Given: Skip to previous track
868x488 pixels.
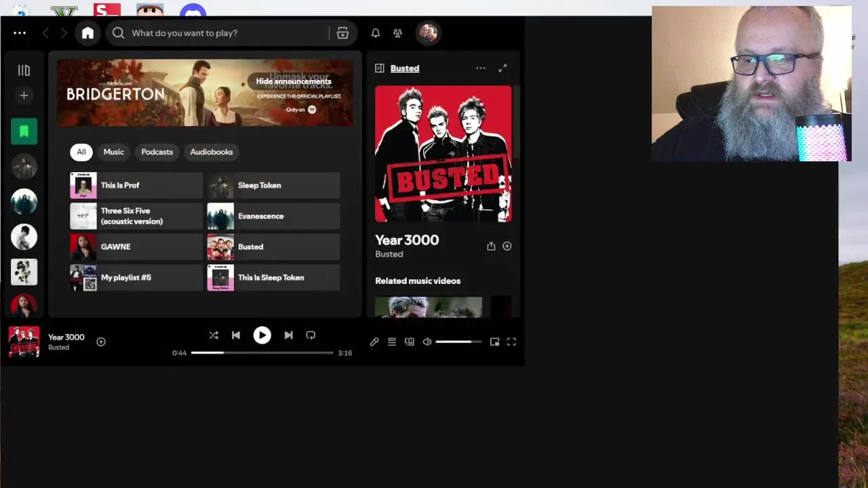Looking at the screenshot, I should (x=236, y=335).
